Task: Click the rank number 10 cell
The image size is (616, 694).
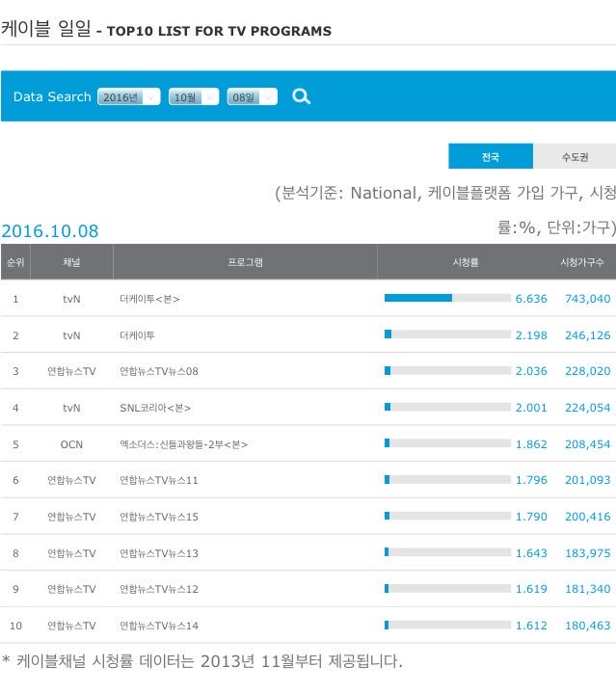Action: pyautogui.click(x=15, y=626)
